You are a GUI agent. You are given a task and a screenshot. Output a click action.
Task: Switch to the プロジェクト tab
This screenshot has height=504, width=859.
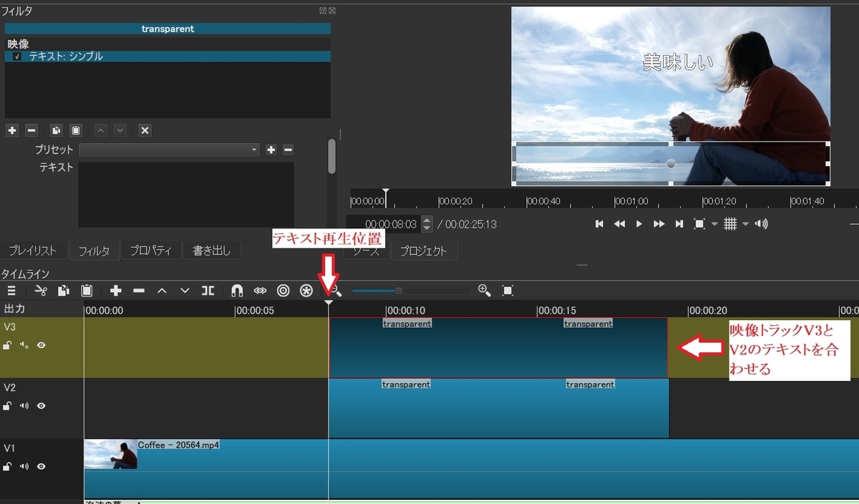tap(423, 251)
